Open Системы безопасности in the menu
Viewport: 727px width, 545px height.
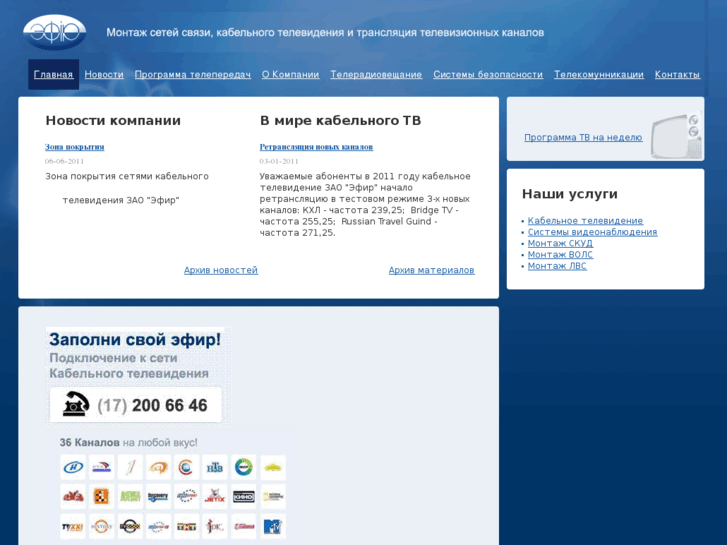pos(488,74)
